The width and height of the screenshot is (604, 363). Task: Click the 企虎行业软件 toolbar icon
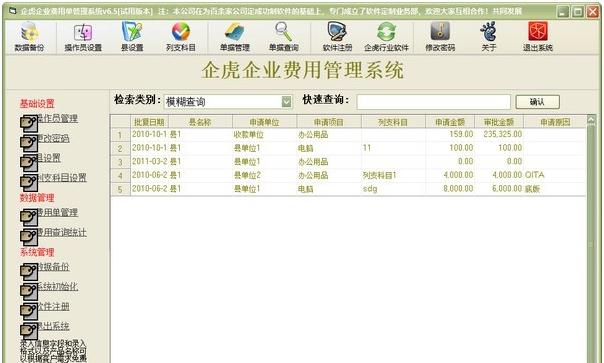pos(386,36)
